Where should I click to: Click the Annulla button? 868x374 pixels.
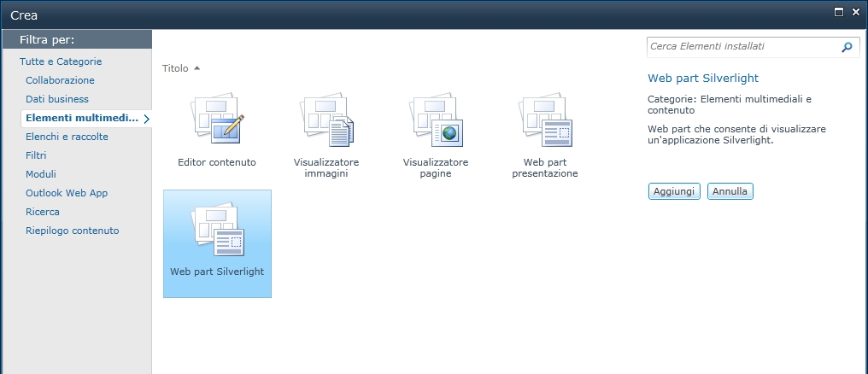click(730, 191)
